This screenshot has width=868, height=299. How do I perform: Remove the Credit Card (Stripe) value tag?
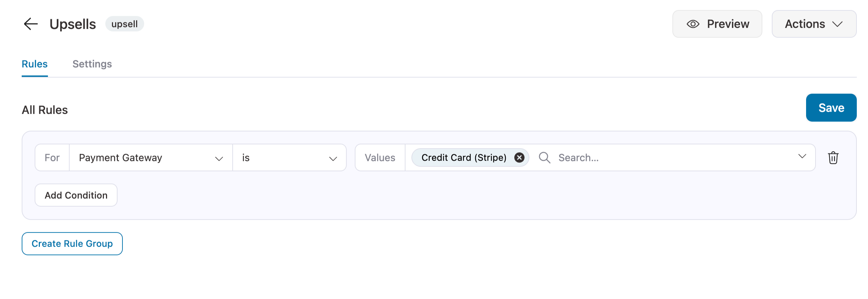pos(519,158)
